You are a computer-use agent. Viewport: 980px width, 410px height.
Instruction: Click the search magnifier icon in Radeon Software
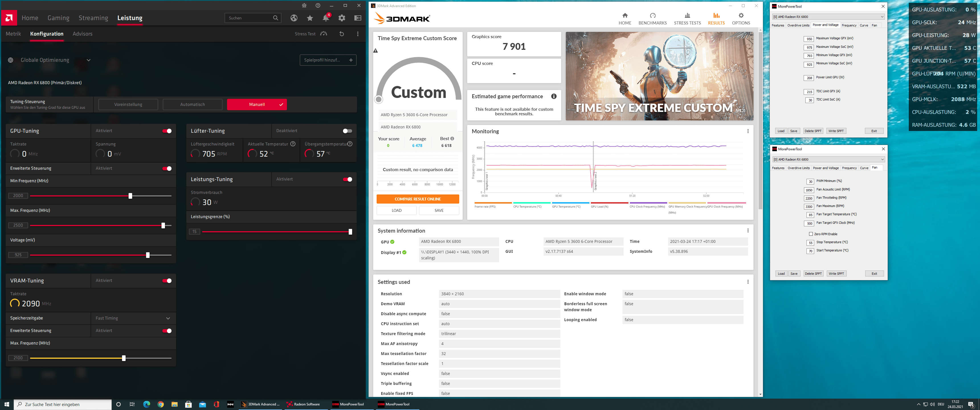(275, 18)
